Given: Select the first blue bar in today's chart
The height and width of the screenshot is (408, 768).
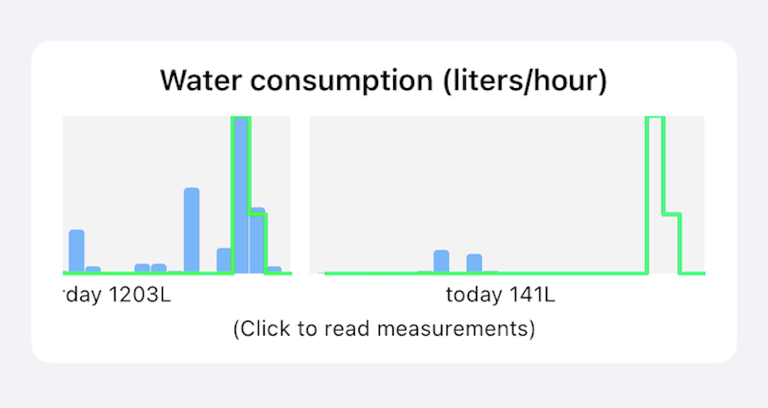Looking at the screenshot, I should [x=441, y=262].
